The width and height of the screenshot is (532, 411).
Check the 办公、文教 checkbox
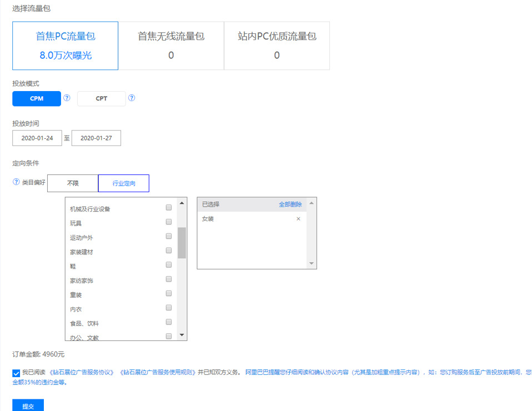169,336
